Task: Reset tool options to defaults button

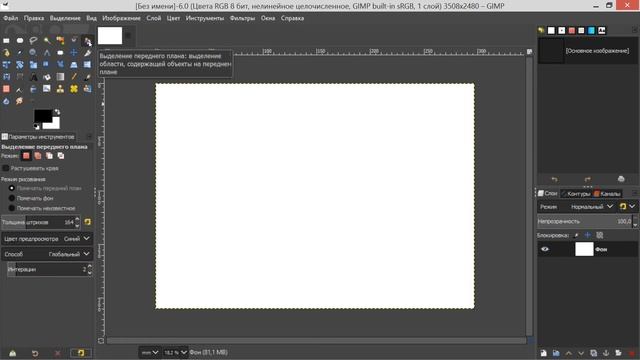Action: [81, 353]
